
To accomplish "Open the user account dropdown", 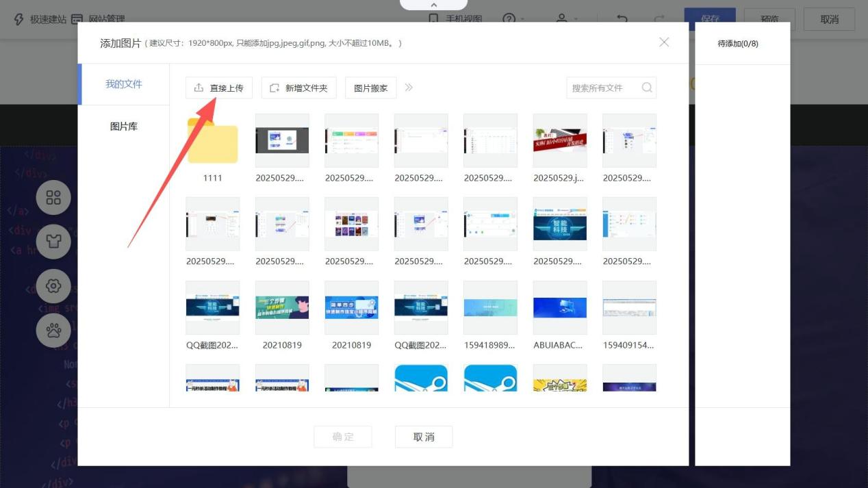I will (x=565, y=19).
